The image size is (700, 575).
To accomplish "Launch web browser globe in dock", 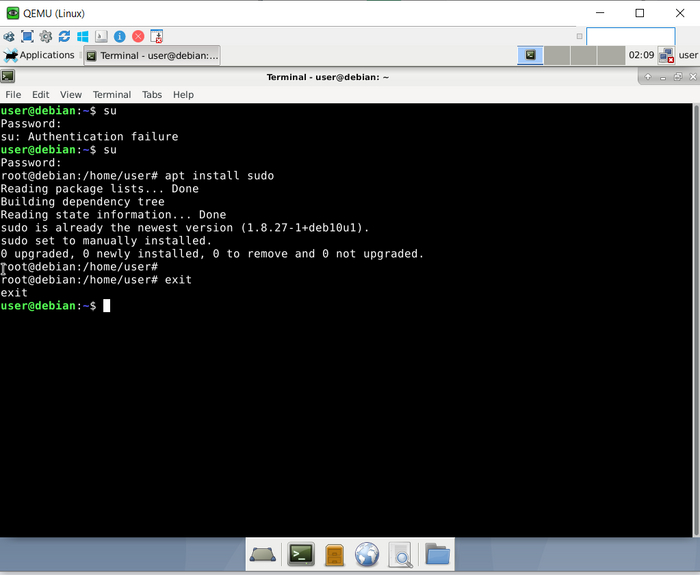I will point(367,554).
